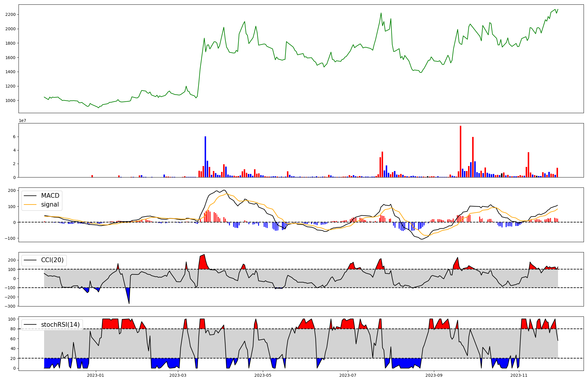This screenshot has height=382, width=588.
Task: Click the 2023-01 date tick label
Action: click(x=96, y=375)
